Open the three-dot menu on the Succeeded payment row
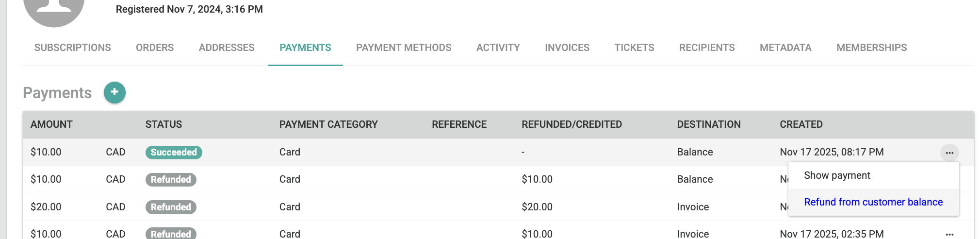The image size is (980, 239). pyautogui.click(x=949, y=153)
